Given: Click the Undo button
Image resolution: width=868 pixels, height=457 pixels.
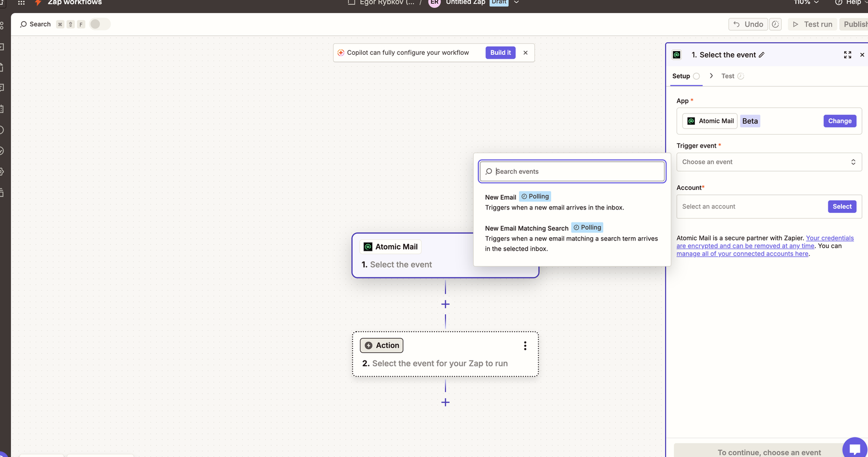Looking at the screenshot, I should (749, 24).
